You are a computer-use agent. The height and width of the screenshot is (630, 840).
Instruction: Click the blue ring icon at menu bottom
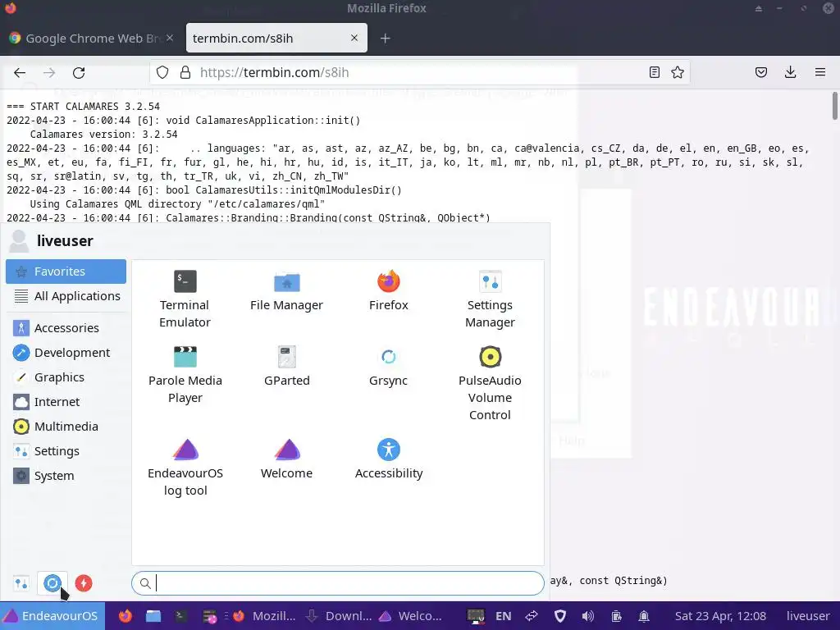[x=52, y=583]
